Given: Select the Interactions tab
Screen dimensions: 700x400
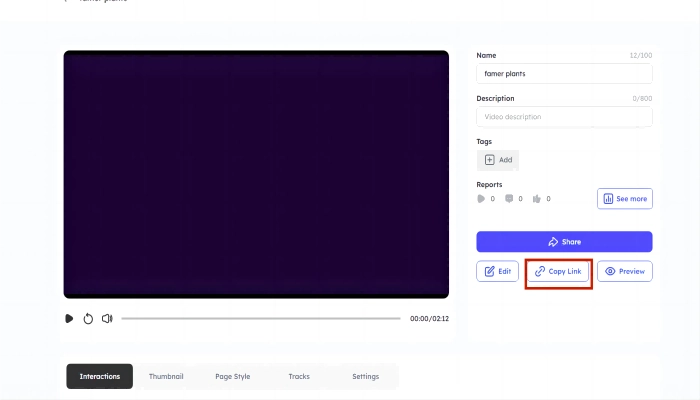Looking at the screenshot, I should pyautogui.click(x=100, y=377).
